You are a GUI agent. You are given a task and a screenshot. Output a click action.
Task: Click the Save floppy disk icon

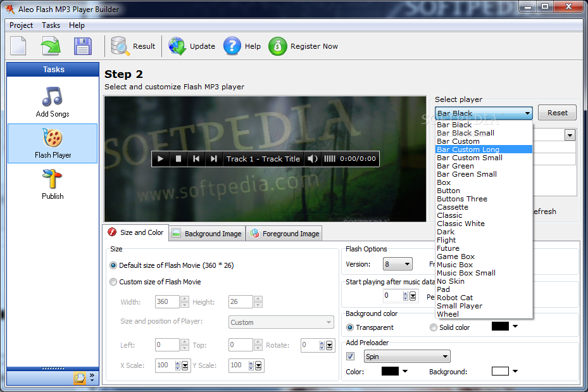coord(82,46)
